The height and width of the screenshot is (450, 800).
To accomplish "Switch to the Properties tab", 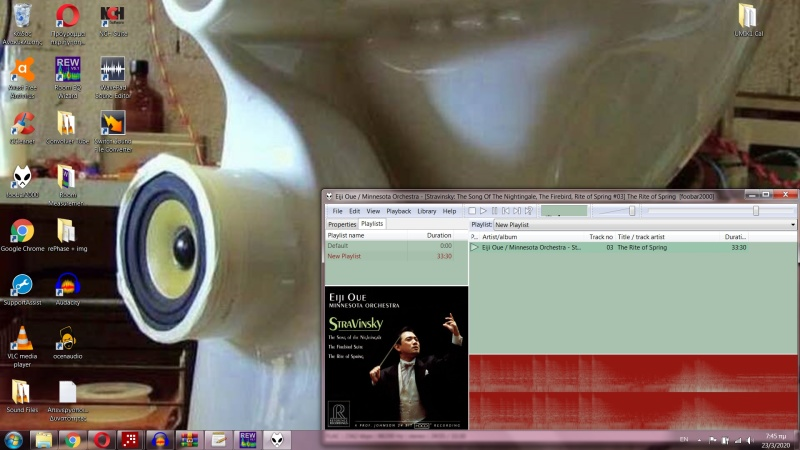I will tap(342, 224).
